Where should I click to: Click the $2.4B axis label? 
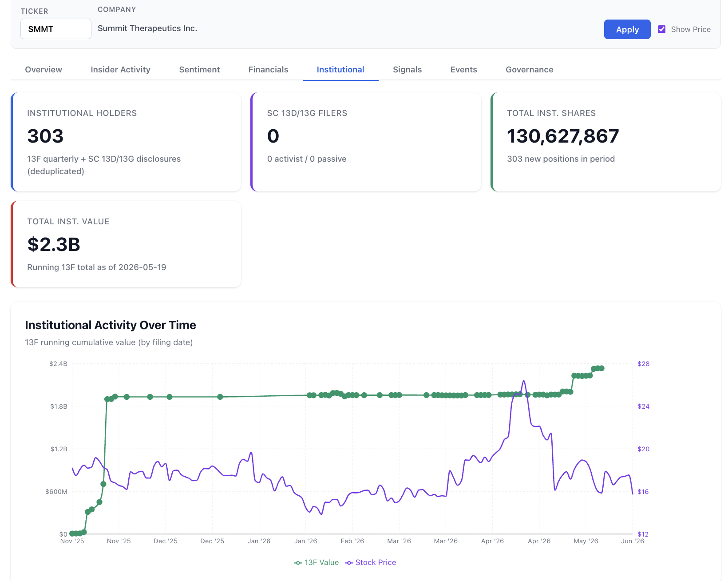(58, 364)
